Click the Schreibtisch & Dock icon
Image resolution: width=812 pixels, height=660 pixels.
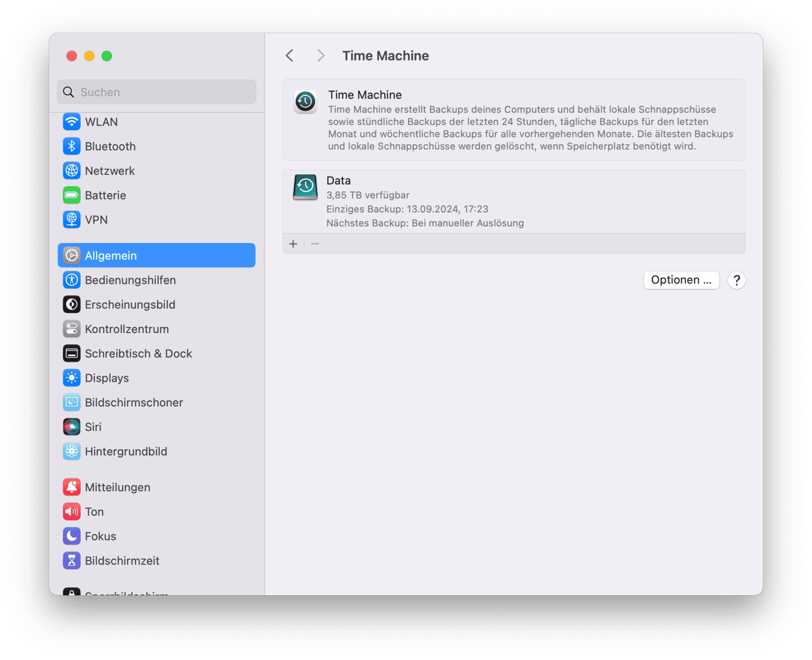pyautogui.click(x=71, y=354)
